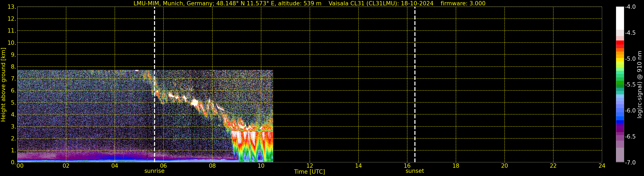Click the "00" tick label on the time axis
Image resolution: width=644 pixels, height=176 pixels.
[x=20, y=166]
